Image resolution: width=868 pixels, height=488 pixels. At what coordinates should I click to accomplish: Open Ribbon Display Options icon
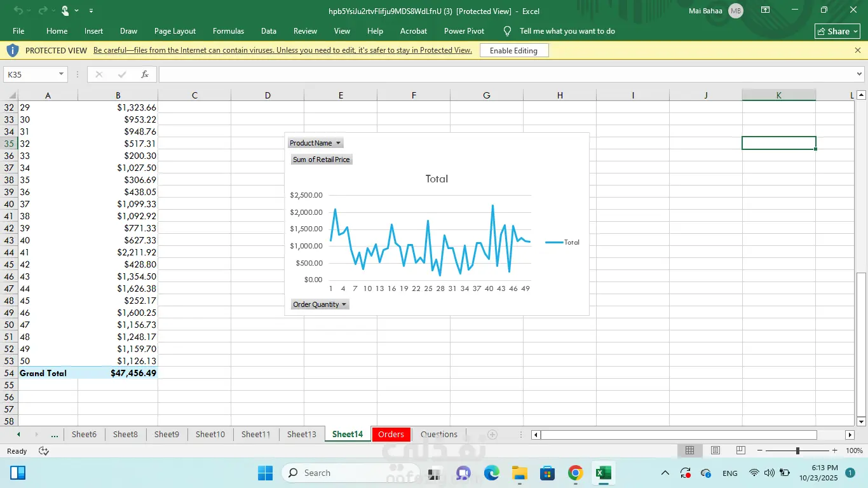tap(766, 10)
